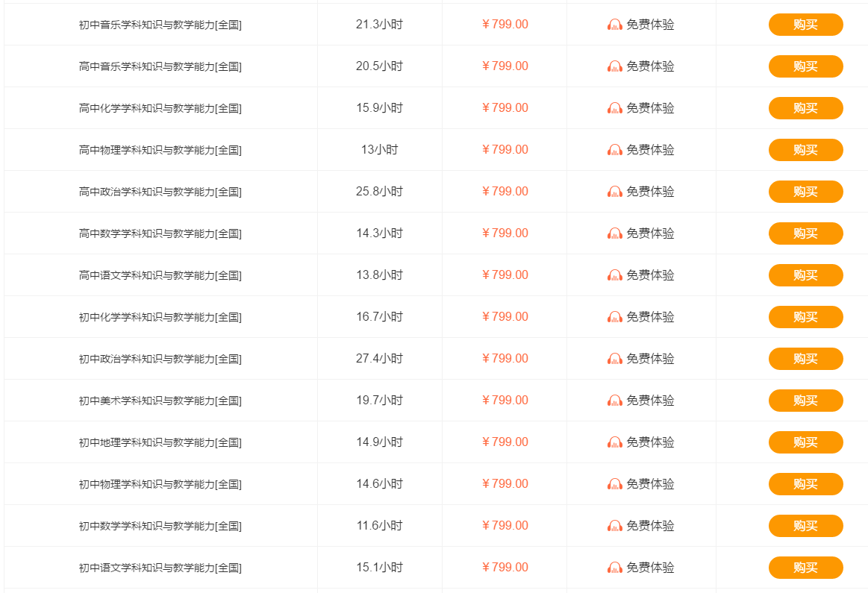The height and width of the screenshot is (593, 868).
Task: Click headphone icon in 初中语文 row
Action: [614, 568]
